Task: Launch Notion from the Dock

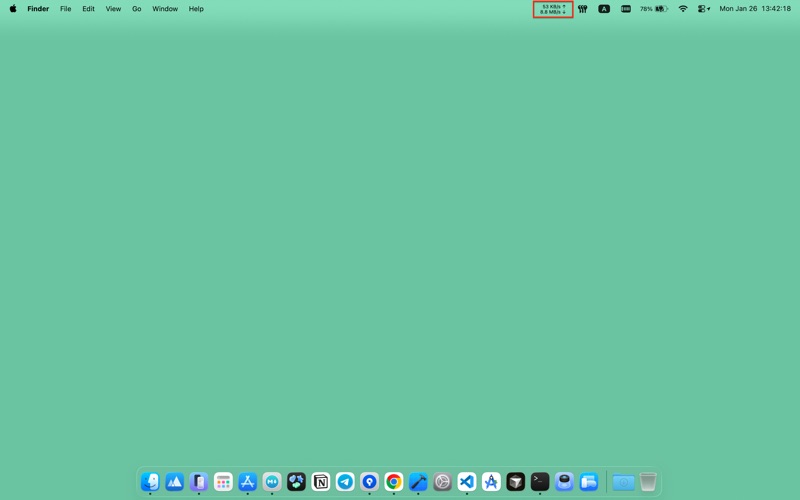Action: 321,482
